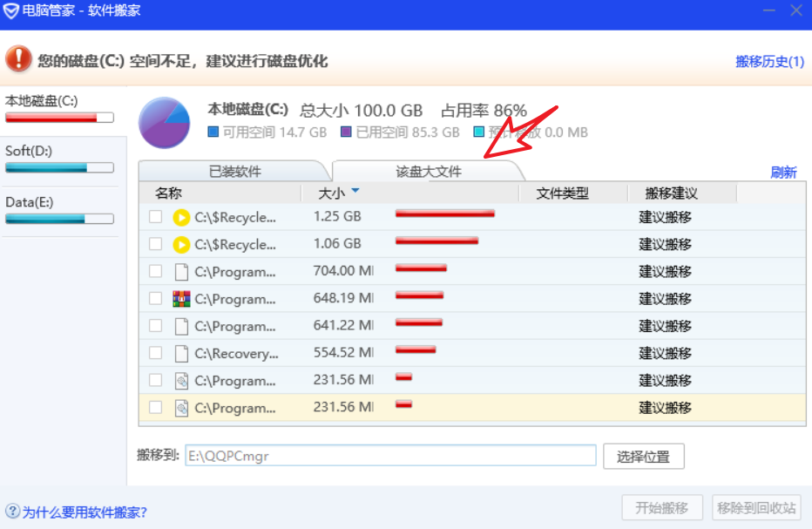This screenshot has width=812, height=529.
Task: Click the config file icon in highlighted 231.56 MB row
Action: point(181,408)
